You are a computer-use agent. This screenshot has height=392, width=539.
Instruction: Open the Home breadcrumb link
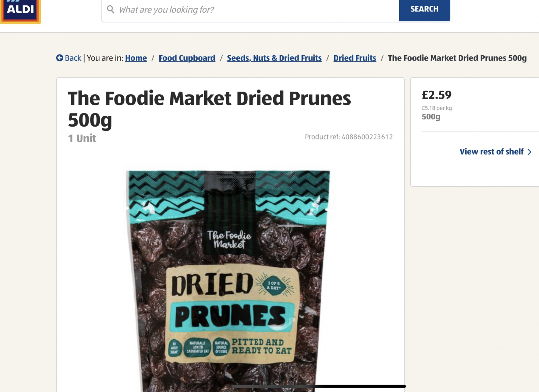click(x=136, y=58)
